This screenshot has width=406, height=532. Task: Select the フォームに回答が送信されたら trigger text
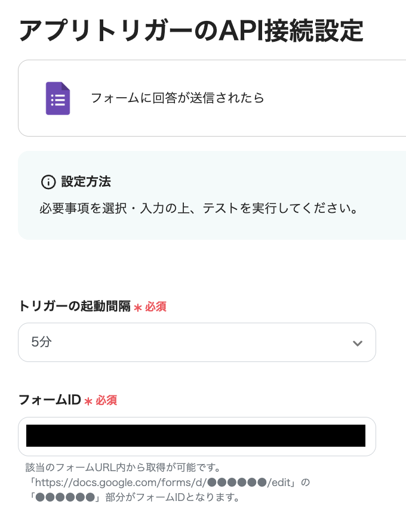click(x=177, y=98)
